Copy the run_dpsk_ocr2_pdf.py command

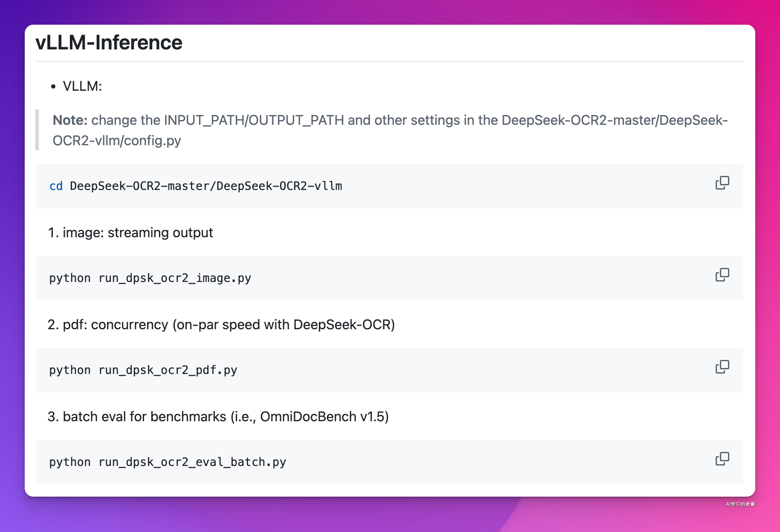point(722,367)
